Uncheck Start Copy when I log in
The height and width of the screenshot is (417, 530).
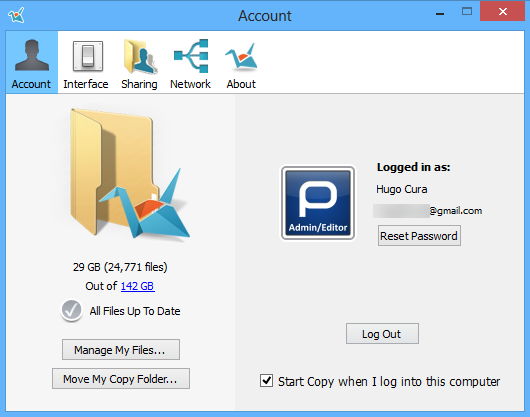[266, 381]
